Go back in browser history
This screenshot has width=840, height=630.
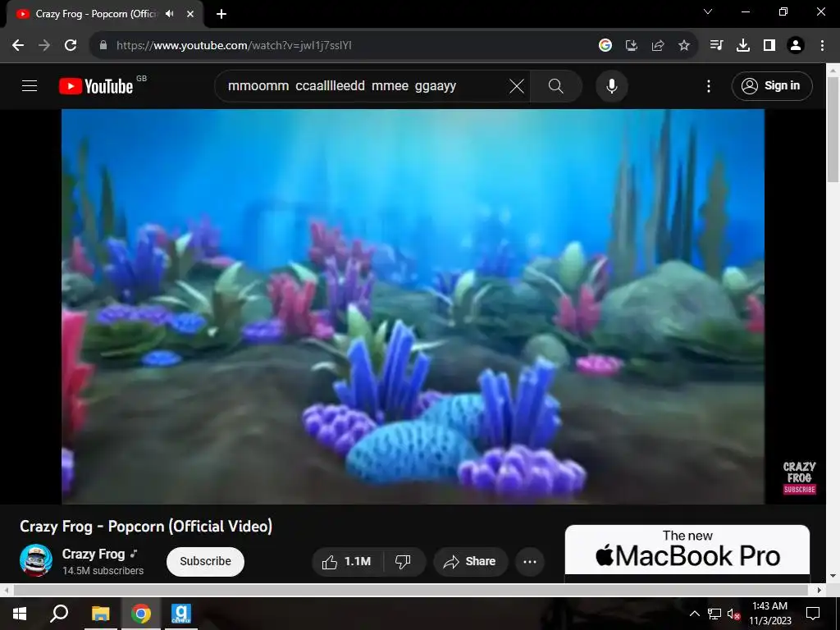[18, 46]
